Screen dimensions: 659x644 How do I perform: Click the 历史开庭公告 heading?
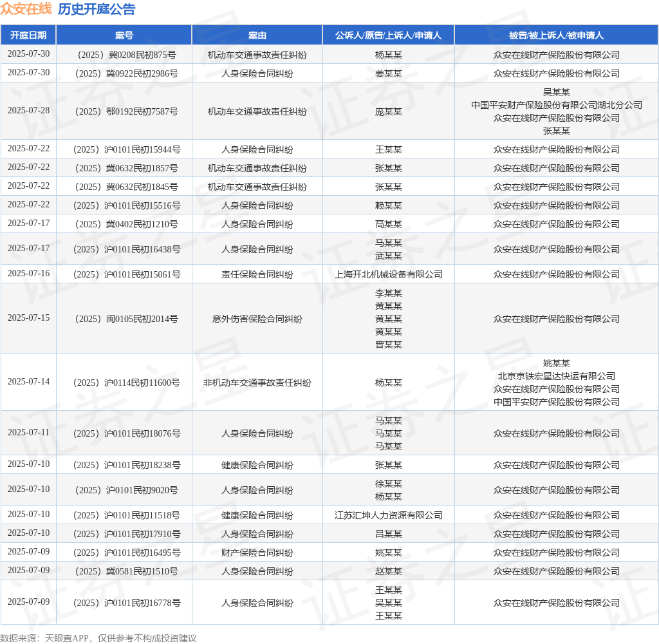click(97, 9)
